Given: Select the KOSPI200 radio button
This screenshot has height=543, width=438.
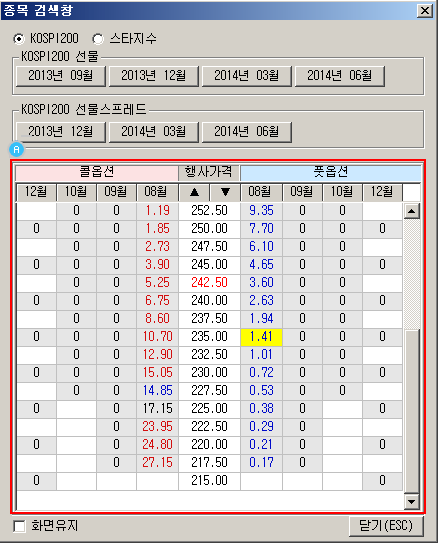Looking at the screenshot, I should [x=19, y=39].
